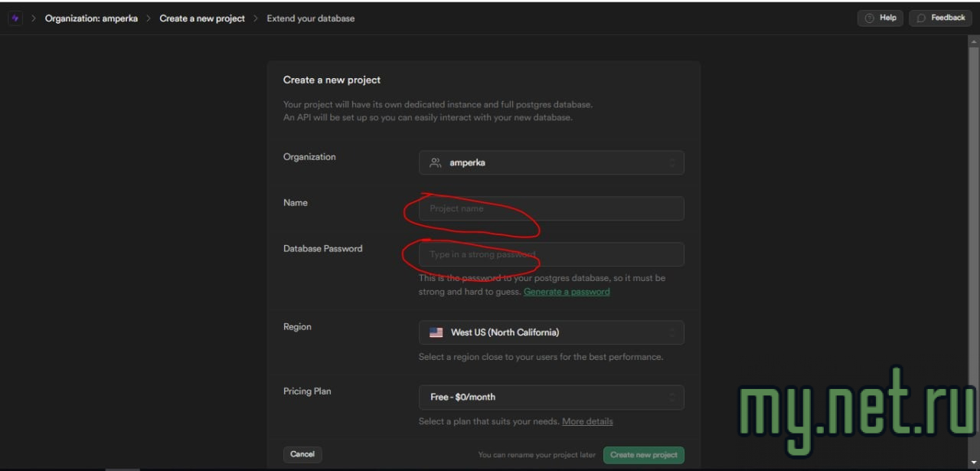The width and height of the screenshot is (980, 471).
Task: Open the Pricing Plan Free dropdown
Action: pyautogui.click(x=672, y=397)
